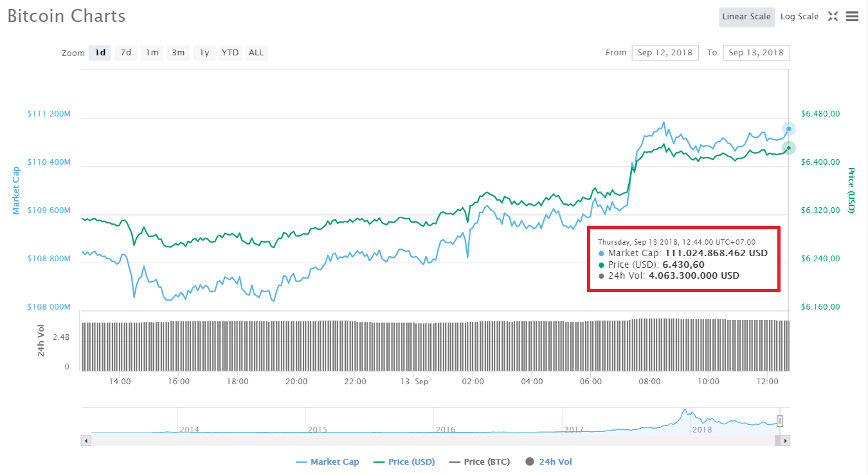Toggle chart fullscreen with expand arrows icon

(x=833, y=17)
